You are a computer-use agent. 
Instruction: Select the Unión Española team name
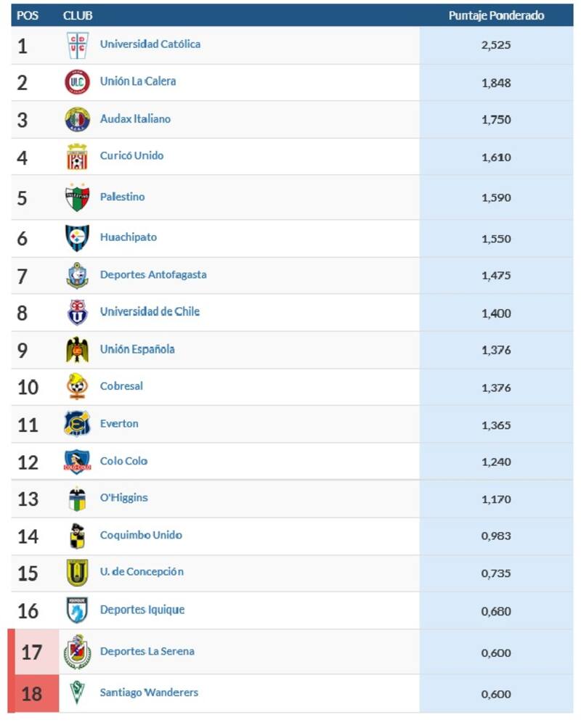tap(137, 349)
